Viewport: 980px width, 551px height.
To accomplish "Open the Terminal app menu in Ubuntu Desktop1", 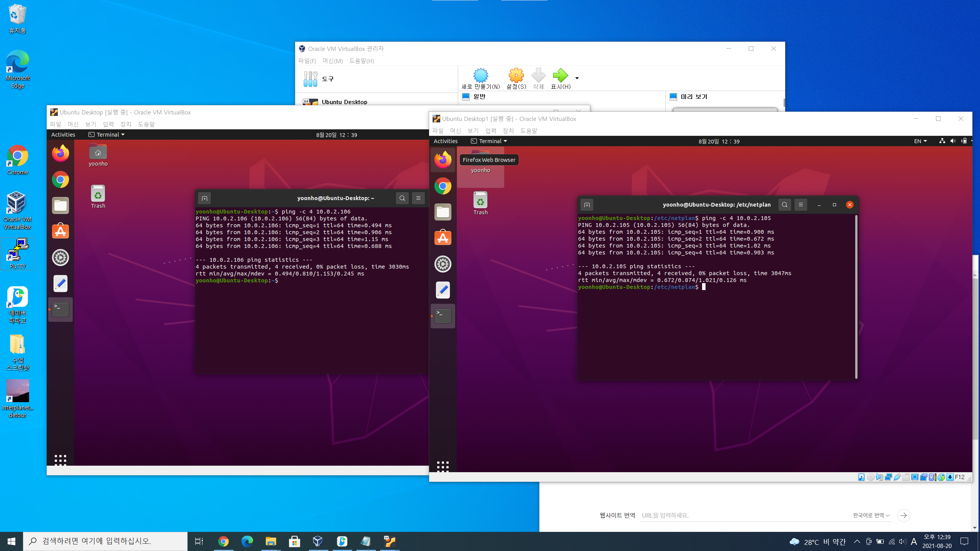I will pyautogui.click(x=489, y=141).
